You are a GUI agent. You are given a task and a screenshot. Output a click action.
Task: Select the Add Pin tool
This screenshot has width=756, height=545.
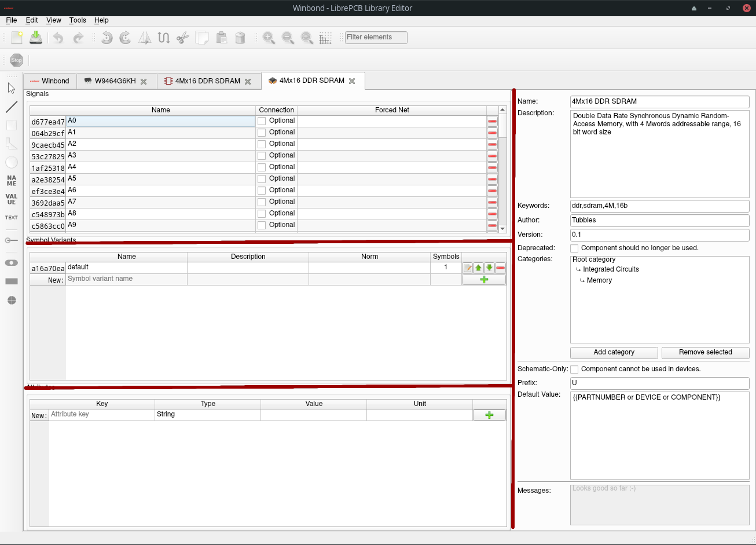12,240
